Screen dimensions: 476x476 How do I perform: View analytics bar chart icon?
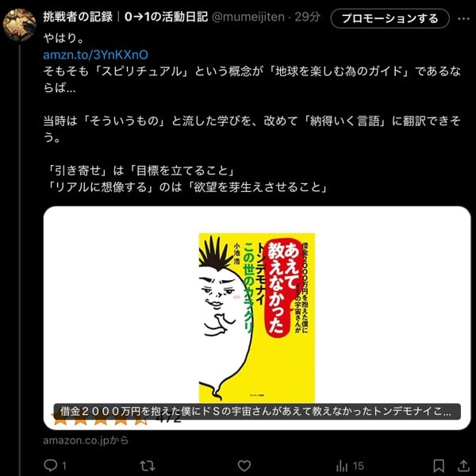tap(341, 466)
